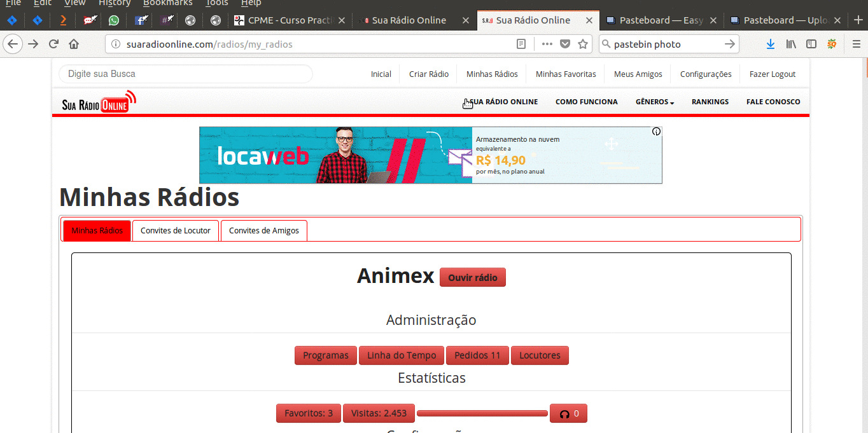Click the Sua Rádio Online logo
Viewport: 868px width, 433px height.
coord(99,102)
